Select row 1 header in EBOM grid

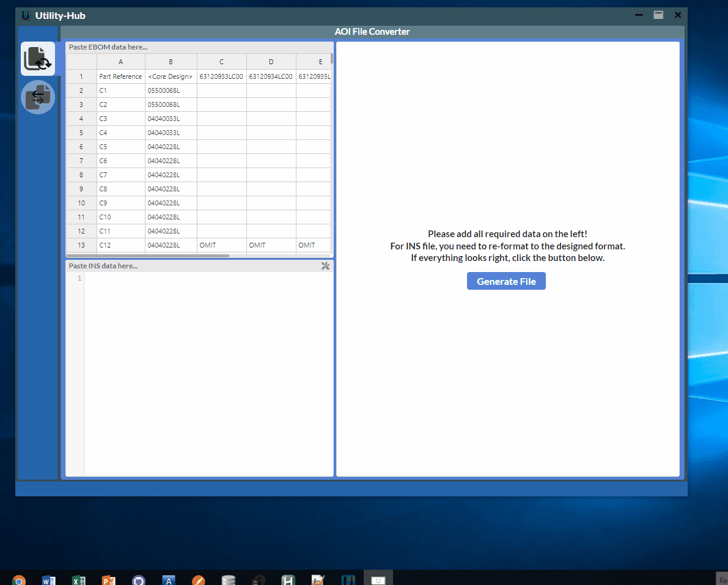tap(81, 76)
